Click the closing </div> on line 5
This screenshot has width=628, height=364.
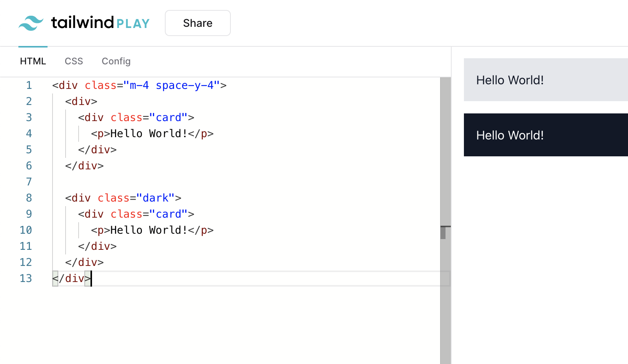(x=97, y=150)
